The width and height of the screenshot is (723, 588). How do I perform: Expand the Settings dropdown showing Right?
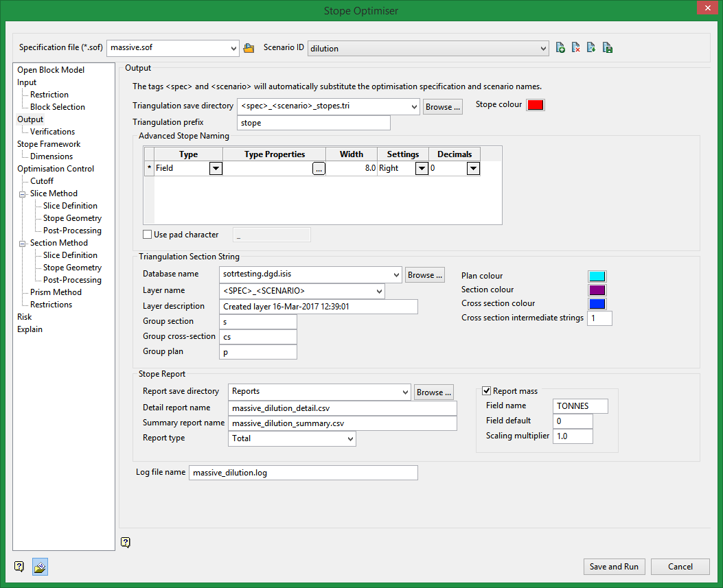tap(422, 169)
